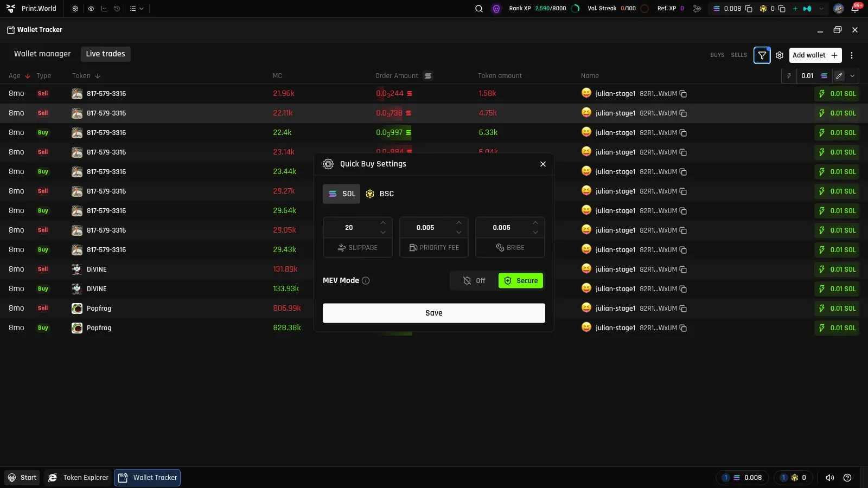The image size is (868, 488).
Task: Toggle the SELLS filter
Action: (739, 55)
